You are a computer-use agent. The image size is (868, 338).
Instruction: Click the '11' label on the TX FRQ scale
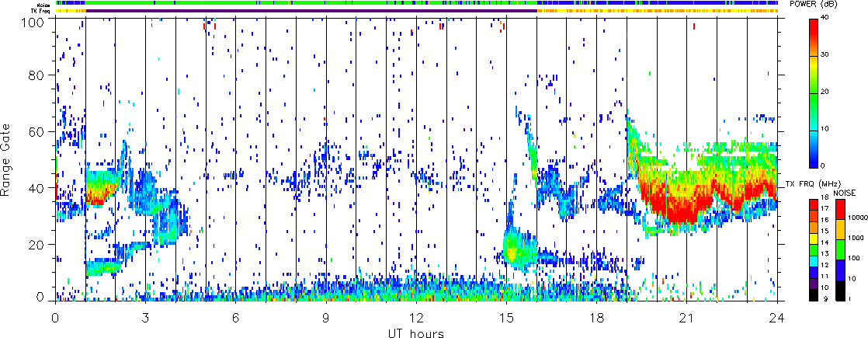tap(825, 276)
